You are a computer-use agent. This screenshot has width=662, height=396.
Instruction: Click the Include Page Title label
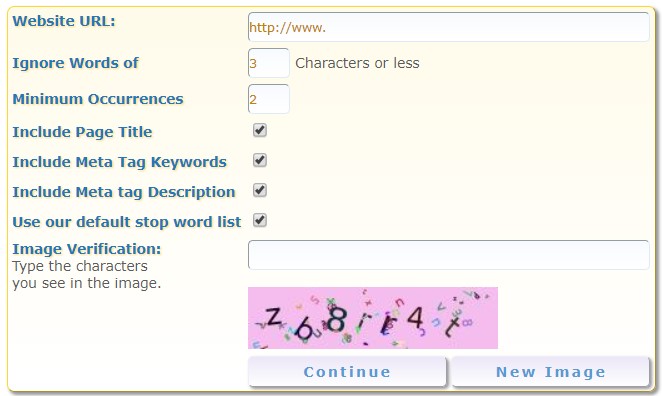[82, 132]
